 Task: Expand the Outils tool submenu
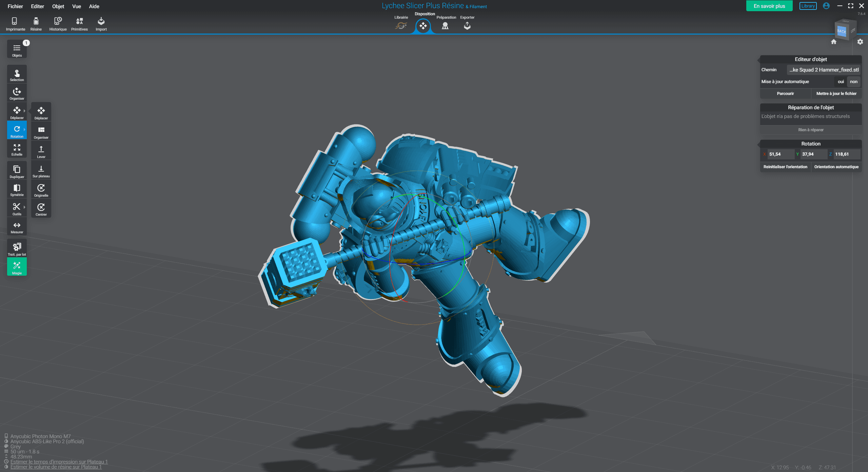[x=24, y=207]
